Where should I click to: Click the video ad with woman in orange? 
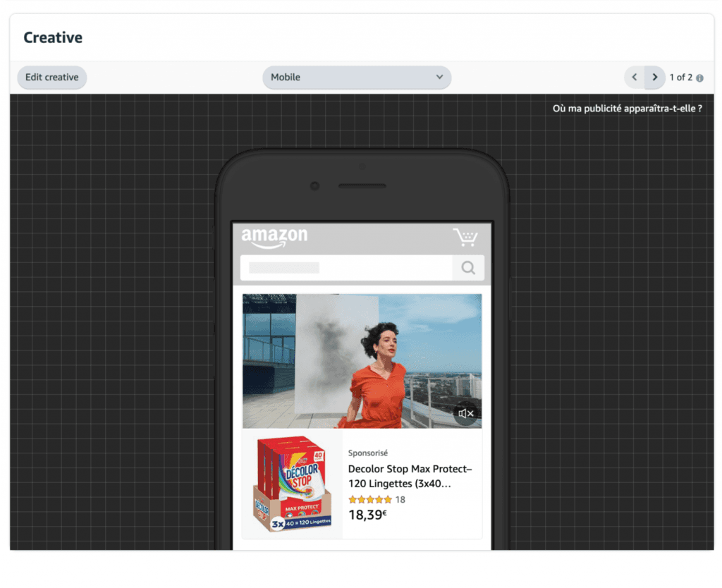pyautogui.click(x=362, y=360)
